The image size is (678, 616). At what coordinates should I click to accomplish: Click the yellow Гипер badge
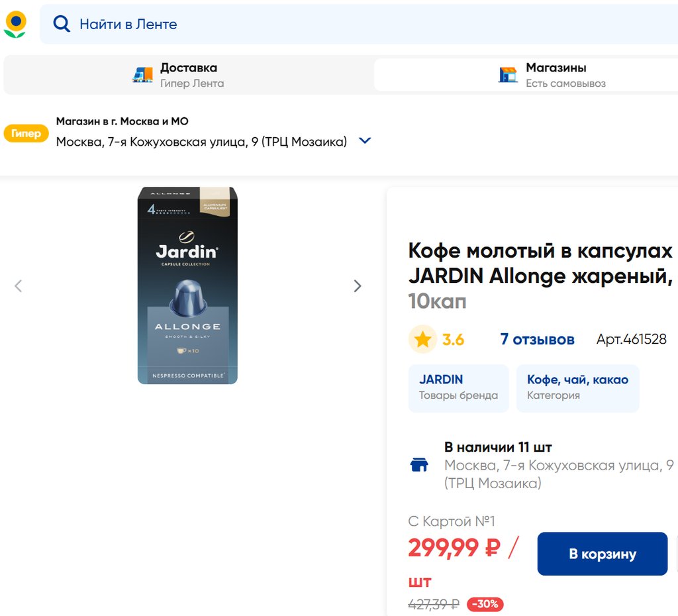[x=26, y=134]
